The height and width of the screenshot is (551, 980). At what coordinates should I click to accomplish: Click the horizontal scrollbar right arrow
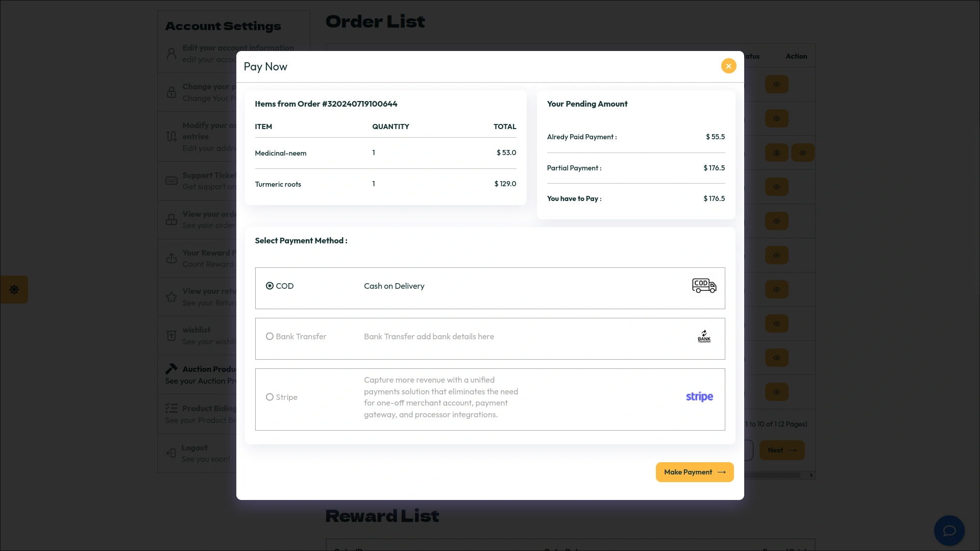tap(811, 475)
